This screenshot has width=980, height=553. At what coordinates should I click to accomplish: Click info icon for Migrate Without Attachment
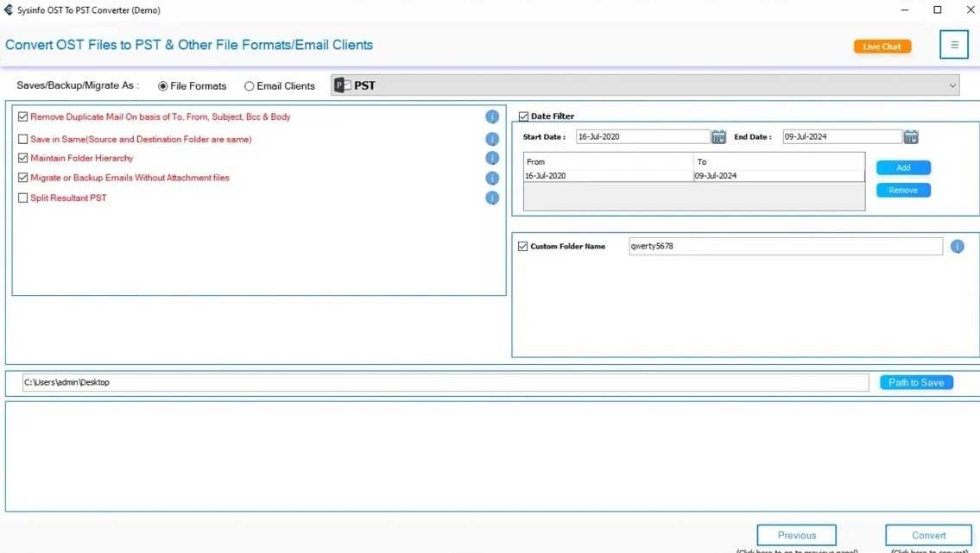tap(492, 178)
